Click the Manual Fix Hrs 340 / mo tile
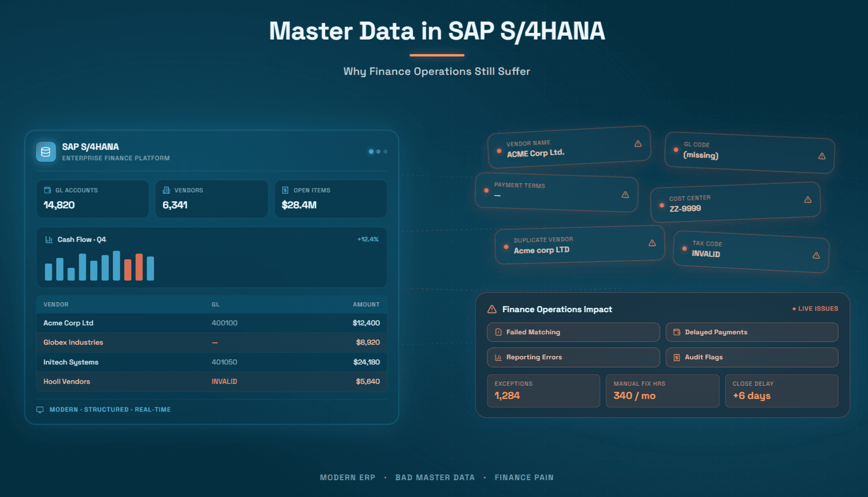868x497 pixels. [x=662, y=391]
